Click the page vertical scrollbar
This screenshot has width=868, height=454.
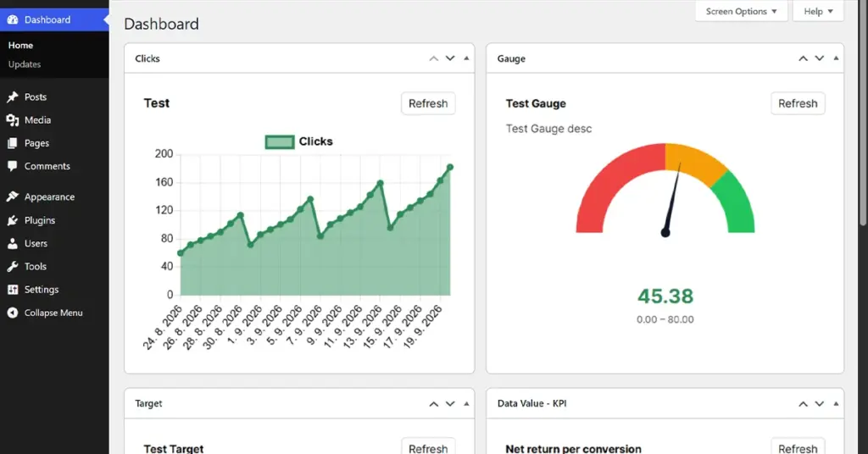click(x=864, y=113)
